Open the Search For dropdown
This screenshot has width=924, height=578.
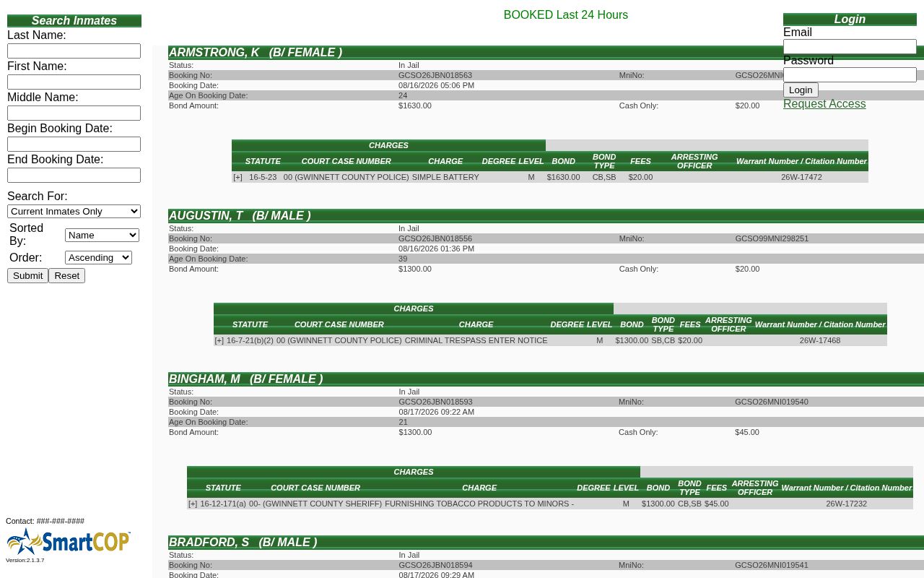(74, 211)
